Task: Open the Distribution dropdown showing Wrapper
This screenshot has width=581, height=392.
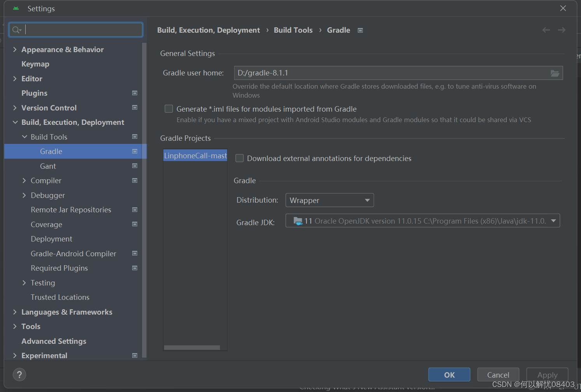Action: click(329, 200)
